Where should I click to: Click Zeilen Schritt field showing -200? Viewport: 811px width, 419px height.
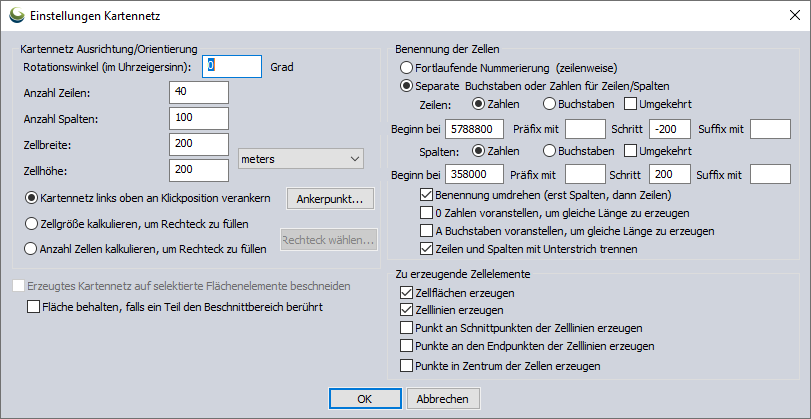670,129
